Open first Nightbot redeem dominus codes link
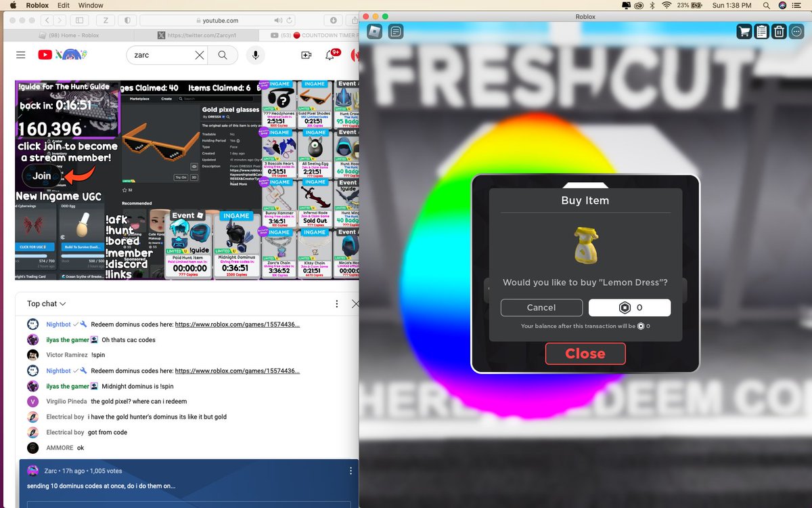Screen dimensions: 812x508 [x=237, y=324]
